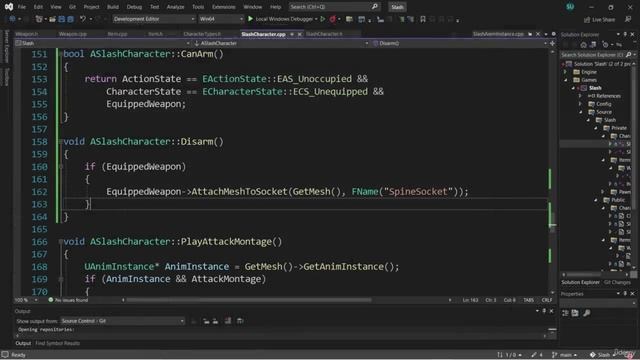Switch to the SlashCharacter.h tab
This screenshot has width=640, height=360.
pyautogui.click(x=324, y=34)
